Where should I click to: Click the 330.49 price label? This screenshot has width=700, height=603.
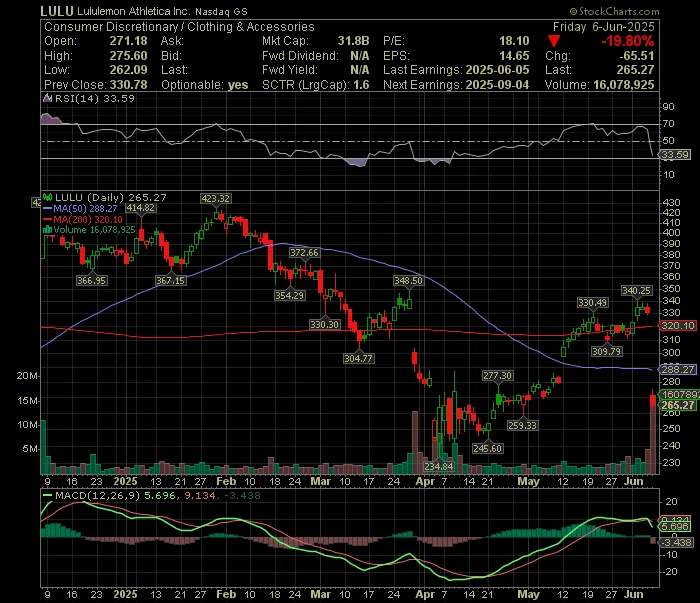point(592,303)
